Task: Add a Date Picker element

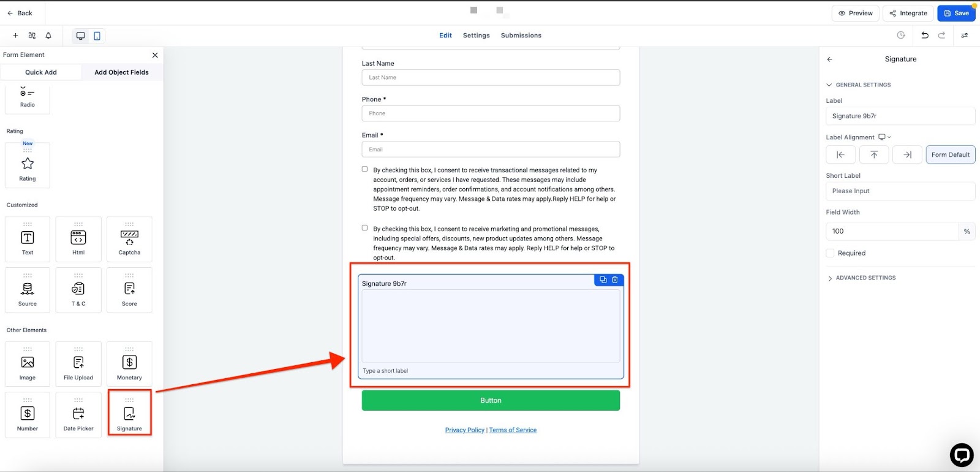Action: (78, 415)
